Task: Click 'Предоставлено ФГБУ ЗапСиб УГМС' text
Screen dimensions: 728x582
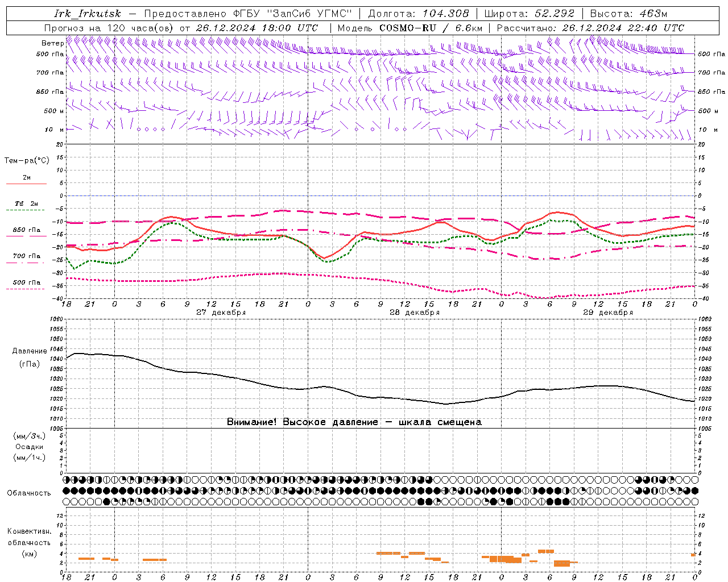Action: tap(249, 14)
